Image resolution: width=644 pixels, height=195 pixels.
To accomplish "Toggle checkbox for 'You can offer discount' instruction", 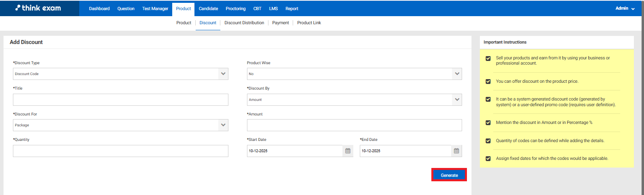I will [x=488, y=82].
